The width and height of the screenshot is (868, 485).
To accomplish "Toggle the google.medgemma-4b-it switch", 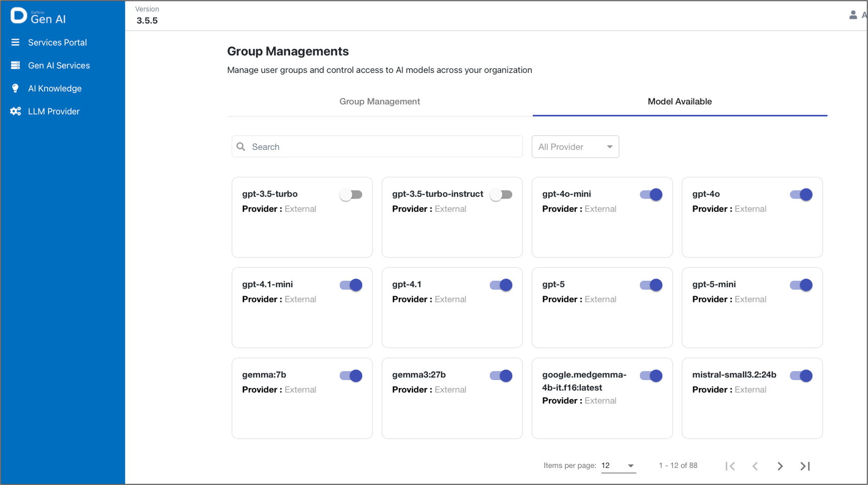I will [x=651, y=376].
